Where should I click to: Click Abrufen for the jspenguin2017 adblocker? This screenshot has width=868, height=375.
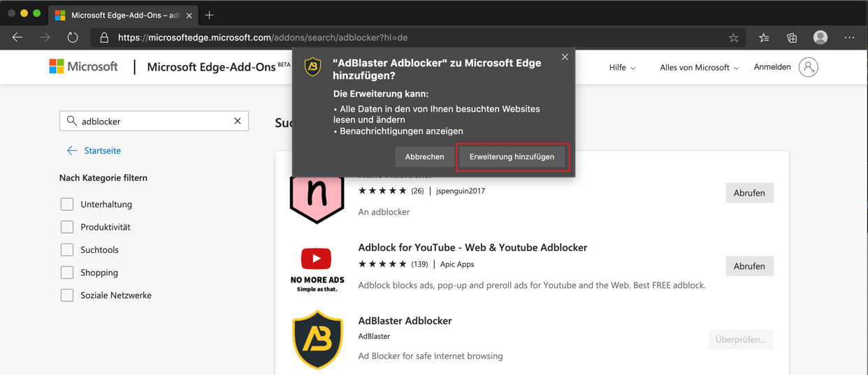749,193
